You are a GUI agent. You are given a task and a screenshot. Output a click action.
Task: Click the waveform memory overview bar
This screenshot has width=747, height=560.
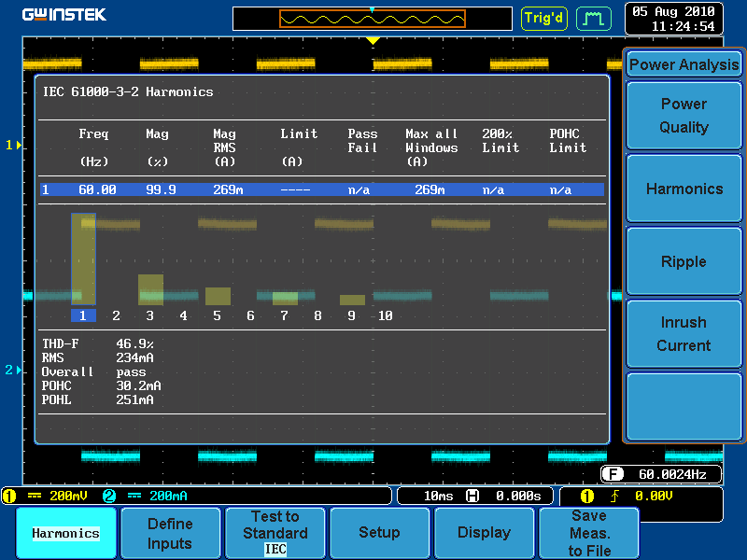tap(372, 19)
